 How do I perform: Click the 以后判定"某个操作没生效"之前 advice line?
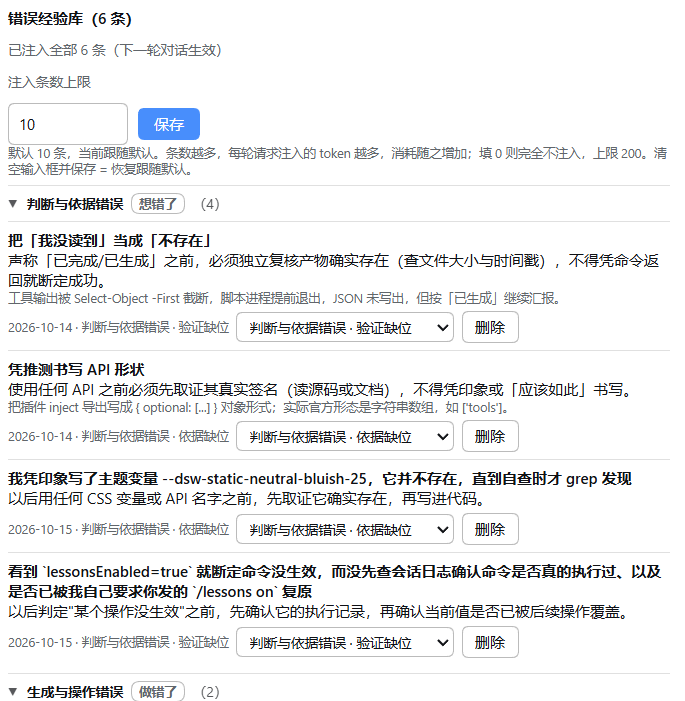(x=318, y=611)
